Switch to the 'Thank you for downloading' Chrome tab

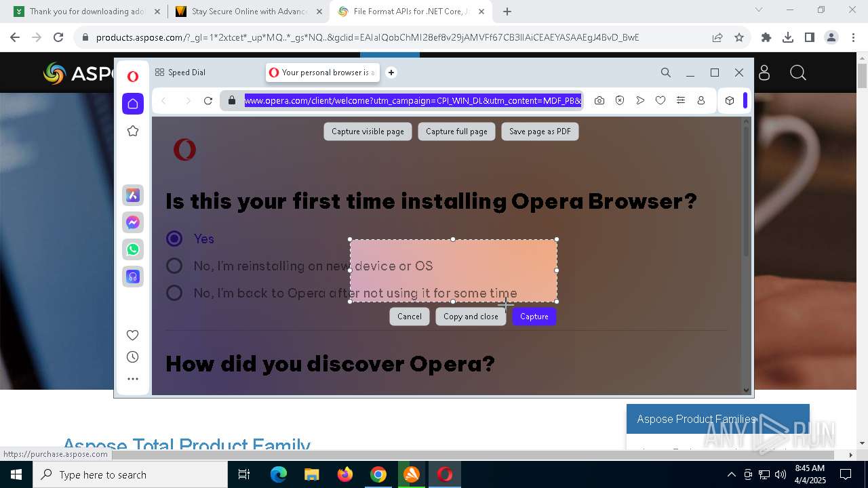(x=87, y=12)
